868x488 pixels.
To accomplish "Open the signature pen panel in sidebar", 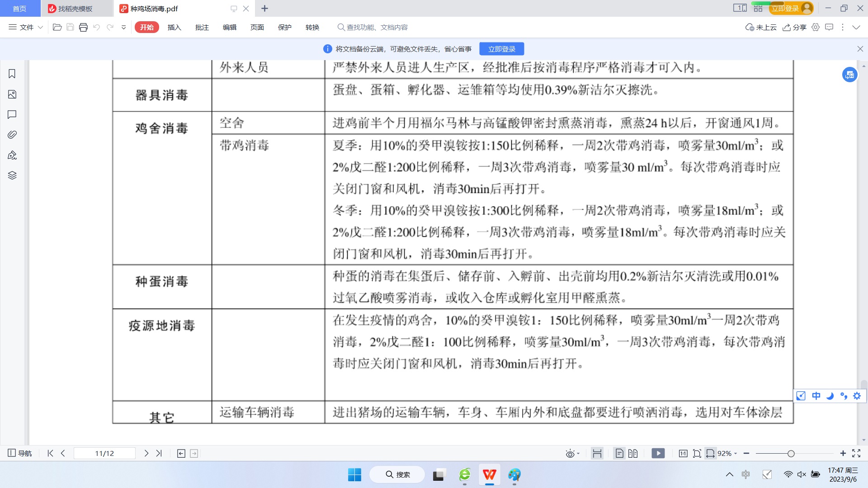I will [x=12, y=155].
